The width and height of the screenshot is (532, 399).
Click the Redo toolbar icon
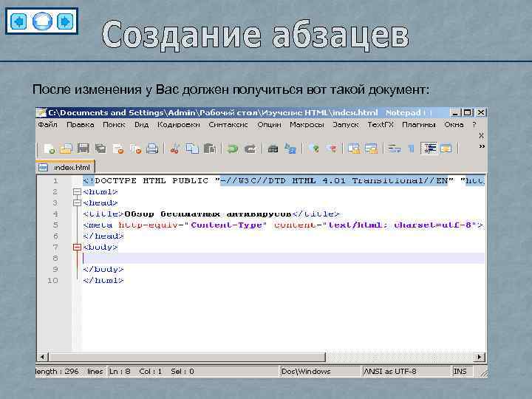(x=250, y=149)
